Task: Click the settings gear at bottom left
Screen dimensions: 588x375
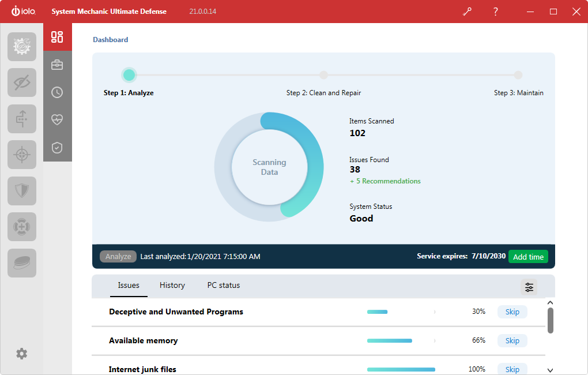Action: point(22,354)
